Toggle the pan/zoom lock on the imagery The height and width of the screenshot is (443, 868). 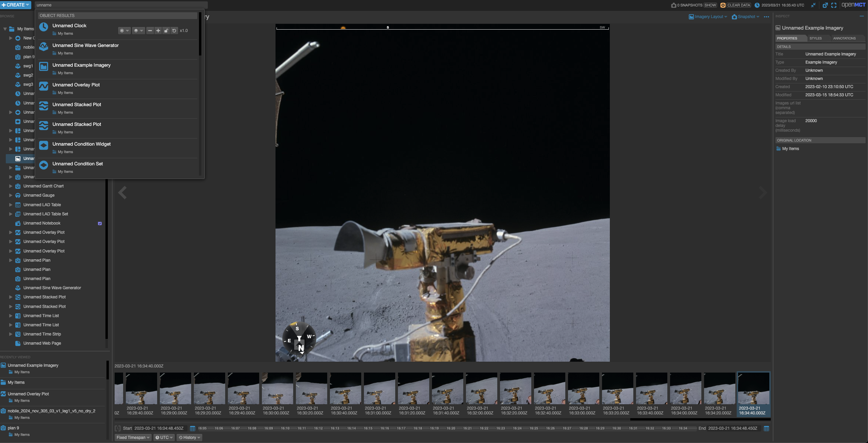(166, 31)
